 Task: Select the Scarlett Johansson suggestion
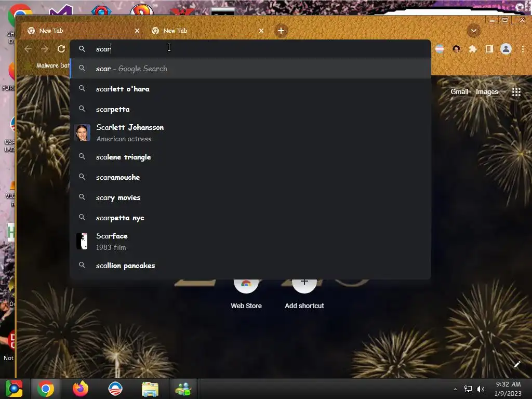click(250, 132)
